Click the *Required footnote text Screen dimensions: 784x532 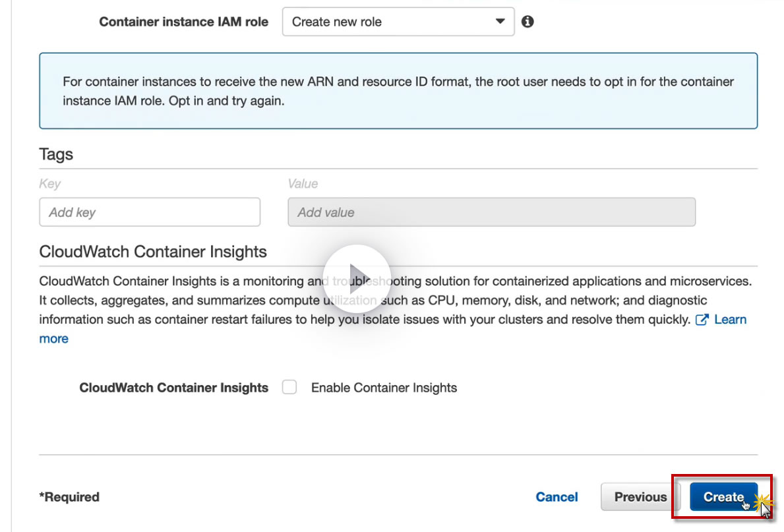click(69, 497)
